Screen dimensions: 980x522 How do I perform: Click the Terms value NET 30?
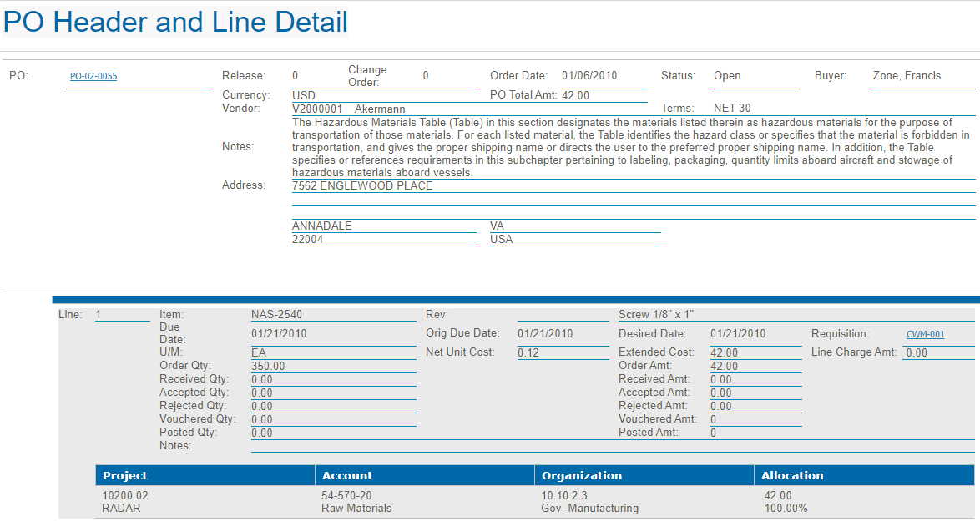point(732,109)
